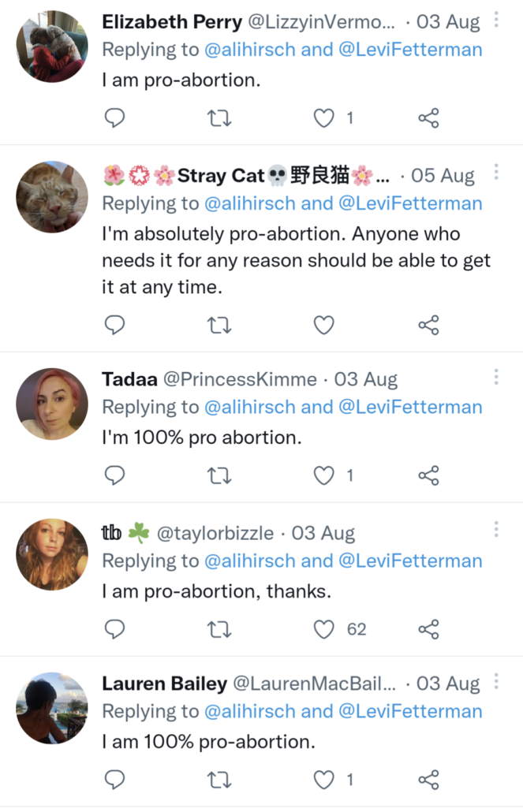This screenshot has width=523, height=812.
Task: Open Lauren Bailey's profile via display name
Action: tap(162, 683)
